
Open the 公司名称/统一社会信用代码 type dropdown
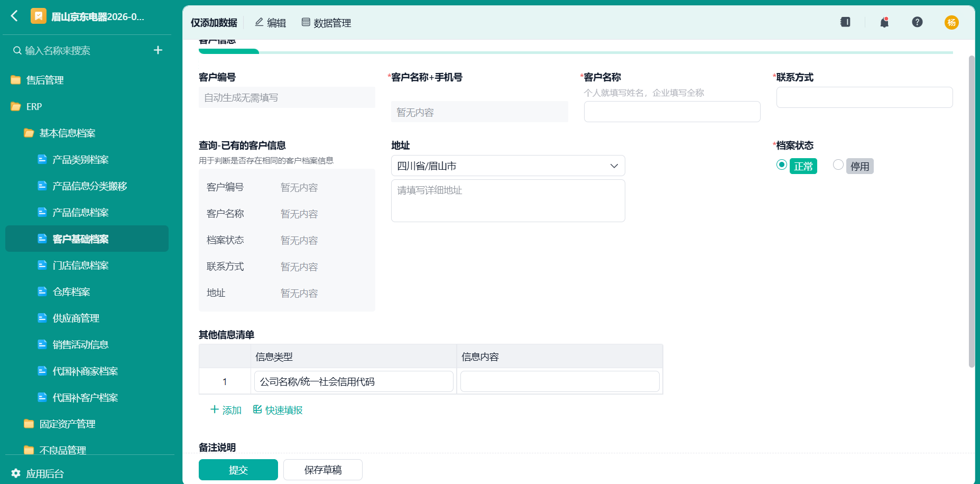[x=354, y=381]
